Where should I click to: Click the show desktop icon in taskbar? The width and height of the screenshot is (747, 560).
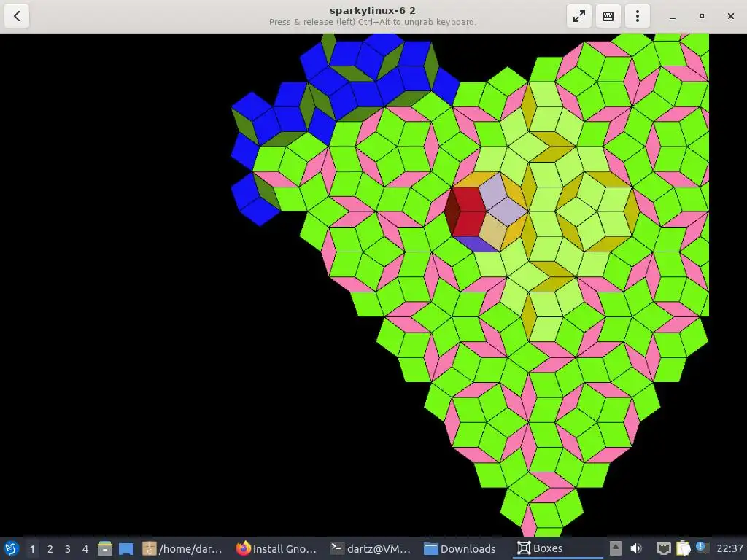(125, 548)
